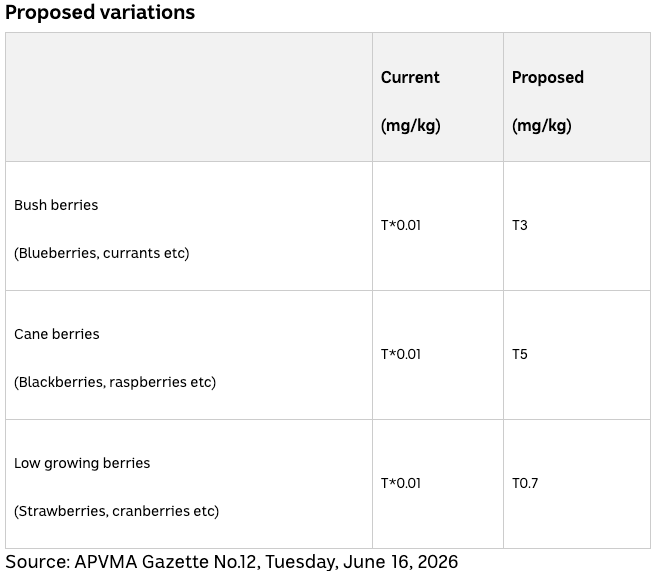Select the Low growing berries label
This screenshot has height=571, width=656.
click(x=82, y=463)
